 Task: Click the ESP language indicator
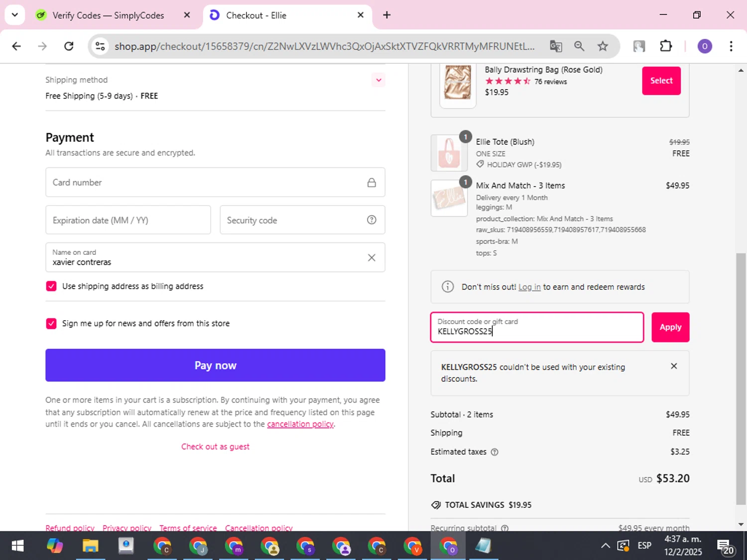644,546
